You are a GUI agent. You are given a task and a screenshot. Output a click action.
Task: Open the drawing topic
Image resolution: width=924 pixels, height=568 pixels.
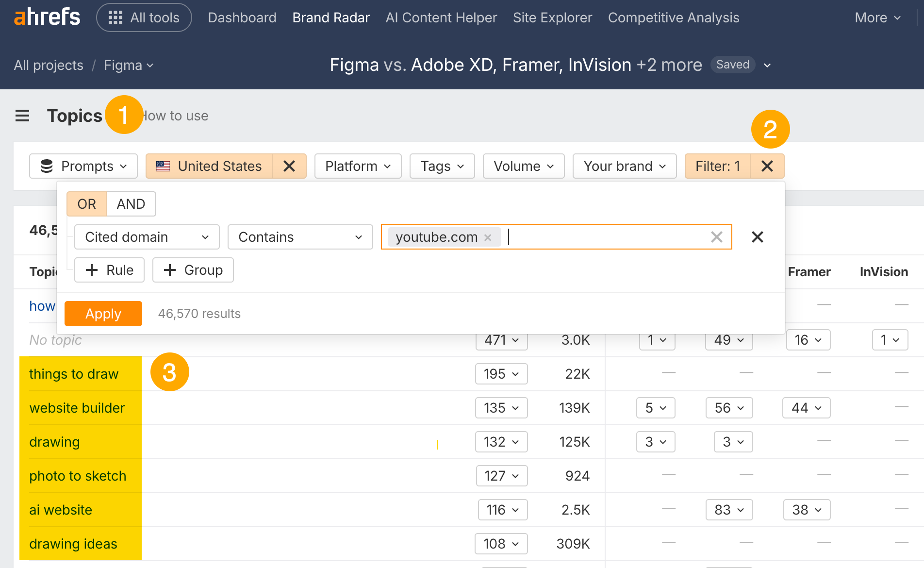(54, 442)
